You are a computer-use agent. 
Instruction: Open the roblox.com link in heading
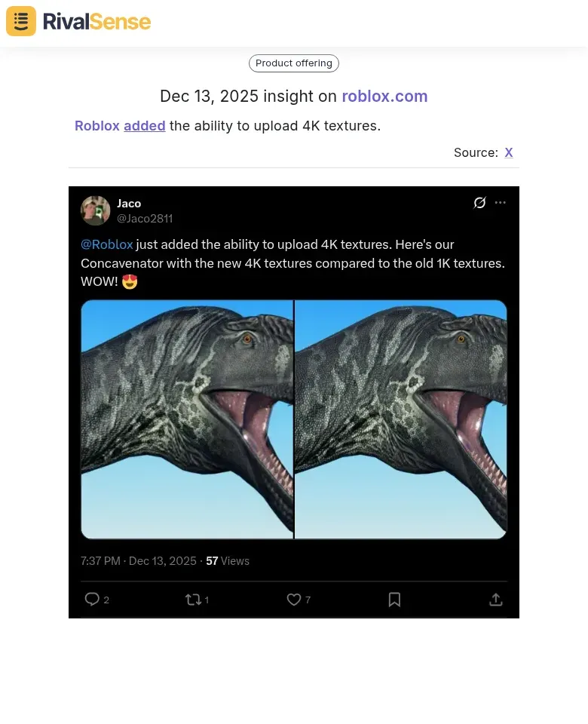pyautogui.click(x=384, y=96)
